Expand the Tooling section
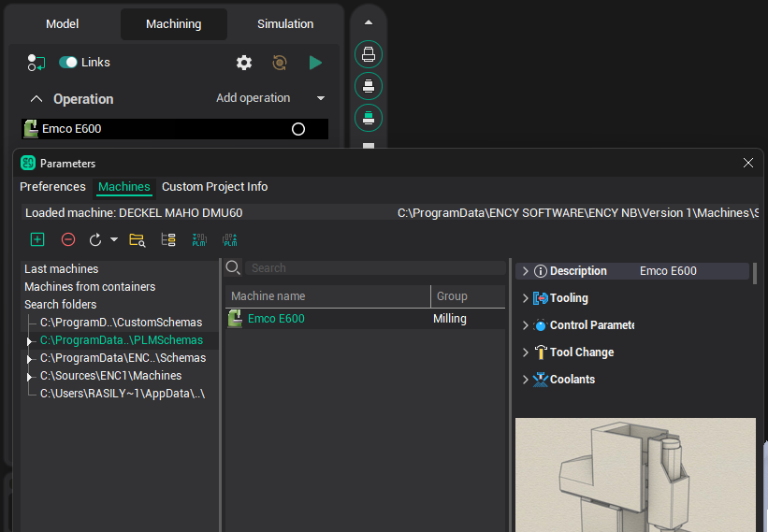The height and width of the screenshot is (532, 768). click(x=525, y=298)
